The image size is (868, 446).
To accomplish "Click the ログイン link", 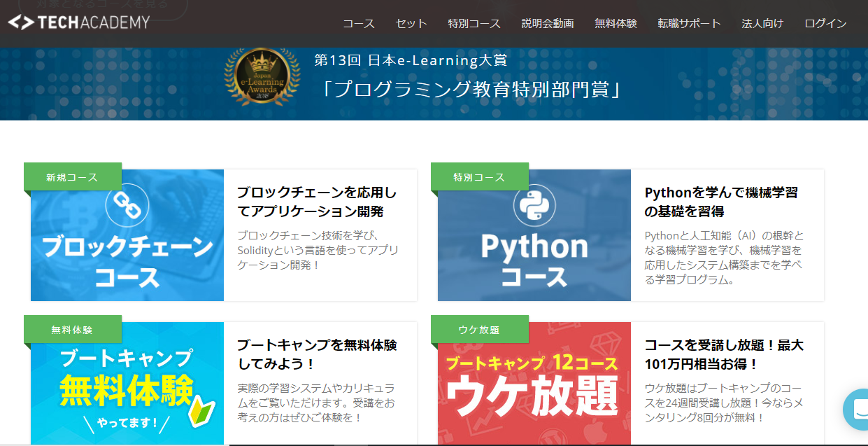I will tap(825, 24).
